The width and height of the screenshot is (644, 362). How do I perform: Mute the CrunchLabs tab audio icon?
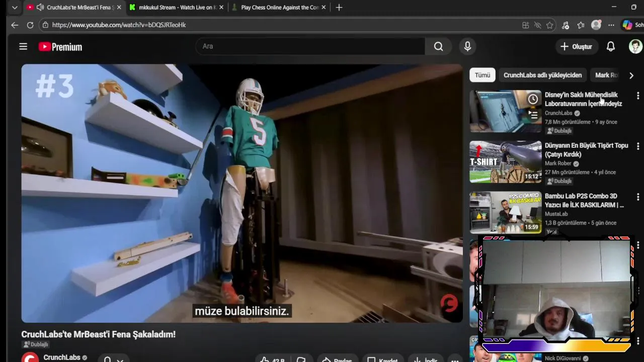tap(40, 8)
